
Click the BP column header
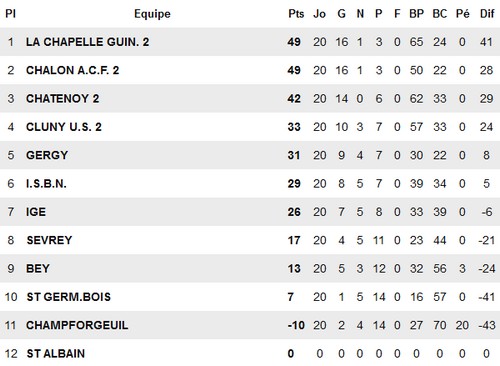tap(416, 14)
